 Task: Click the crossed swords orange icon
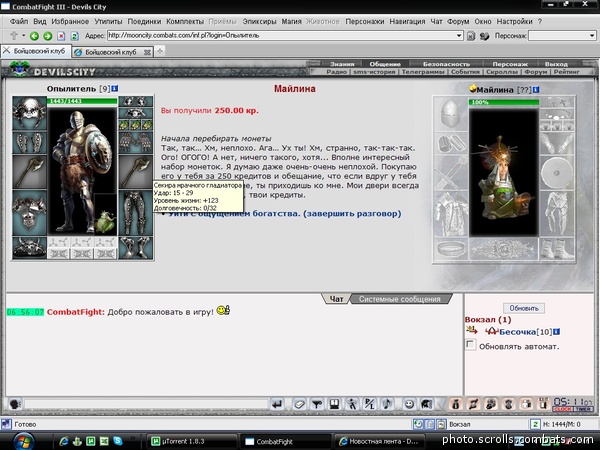(x=473, y=404)
